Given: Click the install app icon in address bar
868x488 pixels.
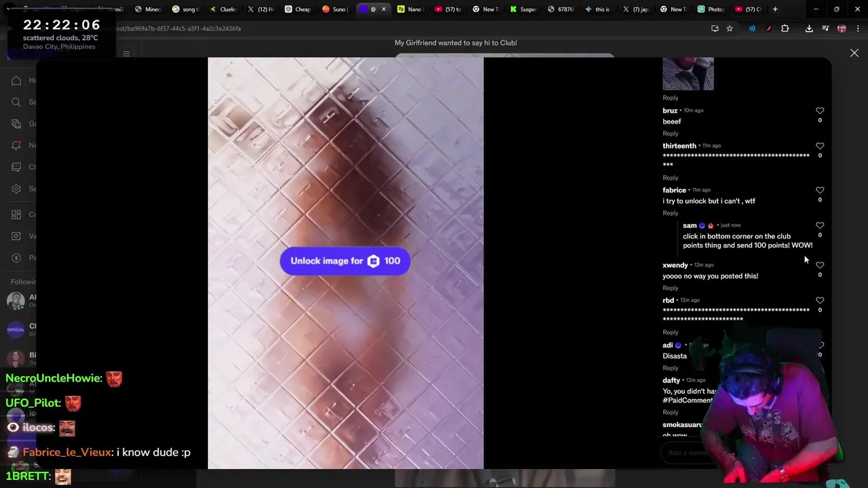Looking at the screenshot, I should [715, 28].
